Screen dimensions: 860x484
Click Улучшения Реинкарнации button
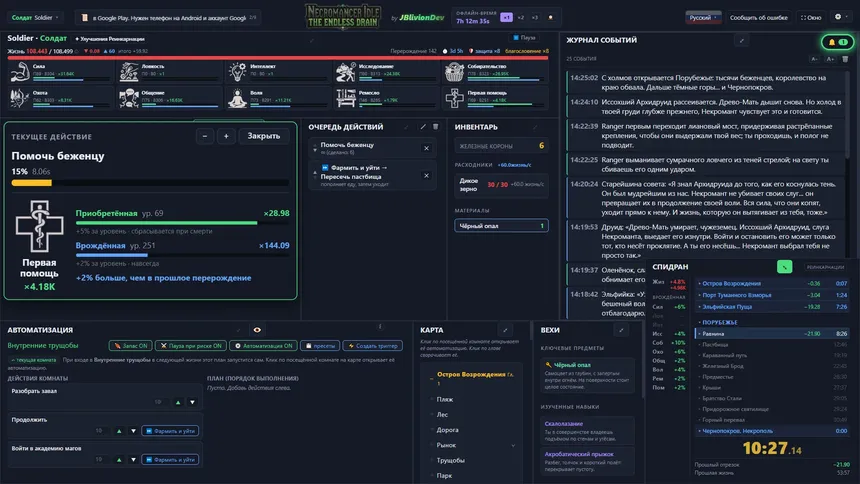click(110, 39)
